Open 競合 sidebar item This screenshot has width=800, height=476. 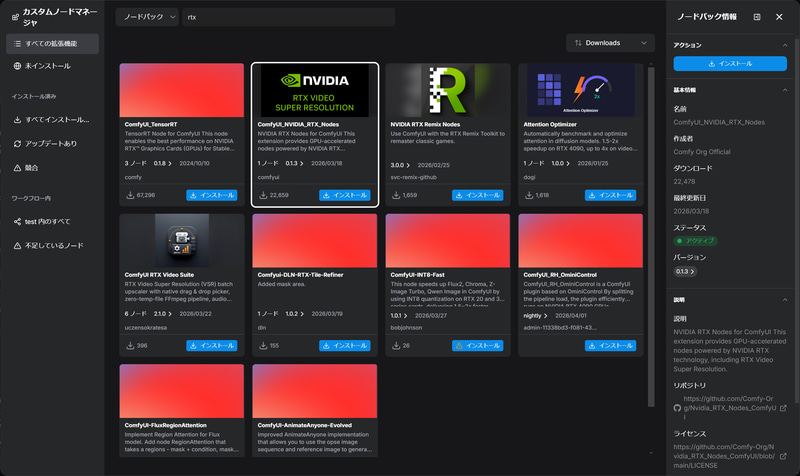(x=53, y=167)
